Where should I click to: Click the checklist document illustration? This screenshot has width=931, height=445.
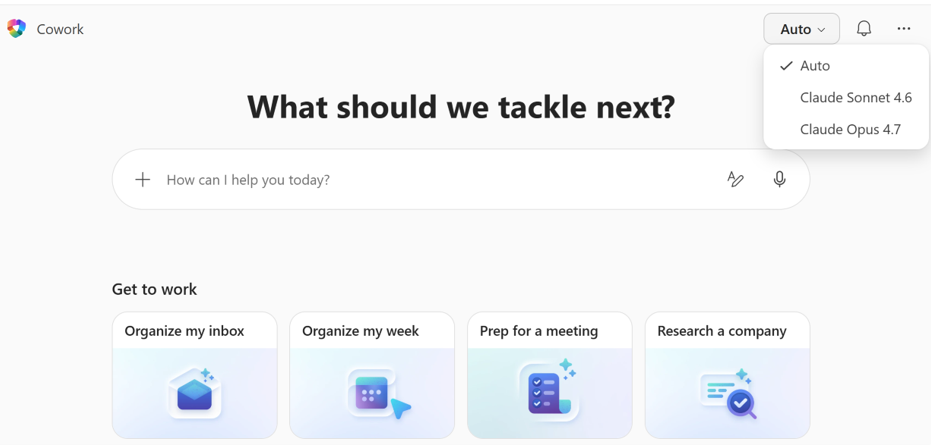548,389
